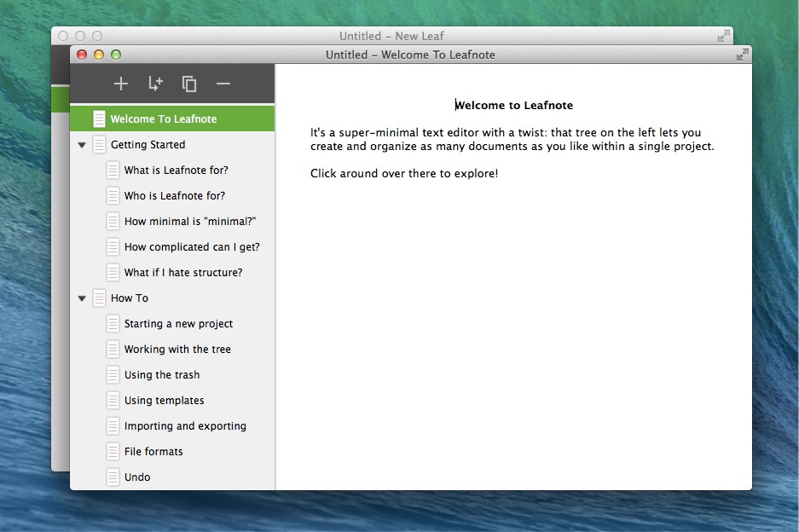Viewport: 799px width, 532px height.
Task: Click document icon beside How complicated can I get?
Action: pyautogui.click(x=113, y=246)
